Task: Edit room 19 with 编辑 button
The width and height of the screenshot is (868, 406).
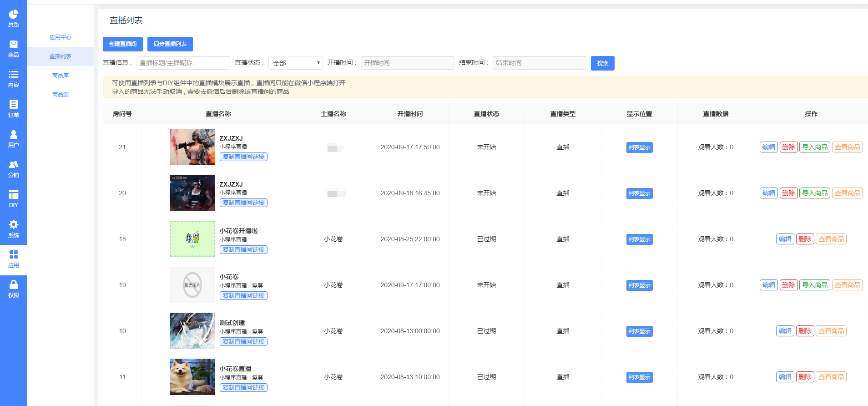Action: coord(769,285)
